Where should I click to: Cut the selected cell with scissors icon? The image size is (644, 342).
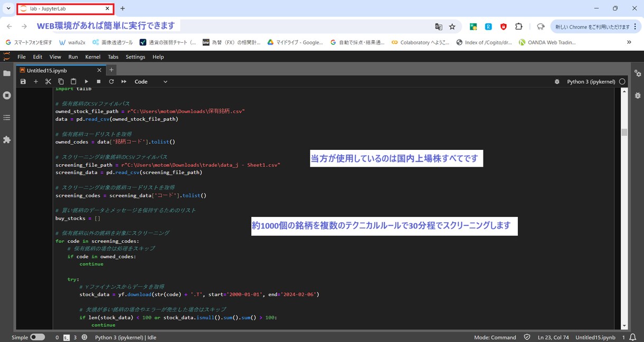48,82
